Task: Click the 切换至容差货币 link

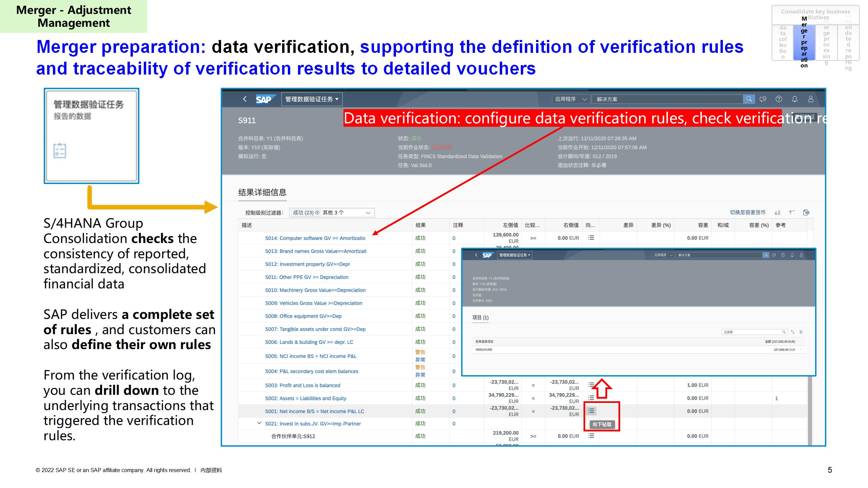Action: (748, 212)
